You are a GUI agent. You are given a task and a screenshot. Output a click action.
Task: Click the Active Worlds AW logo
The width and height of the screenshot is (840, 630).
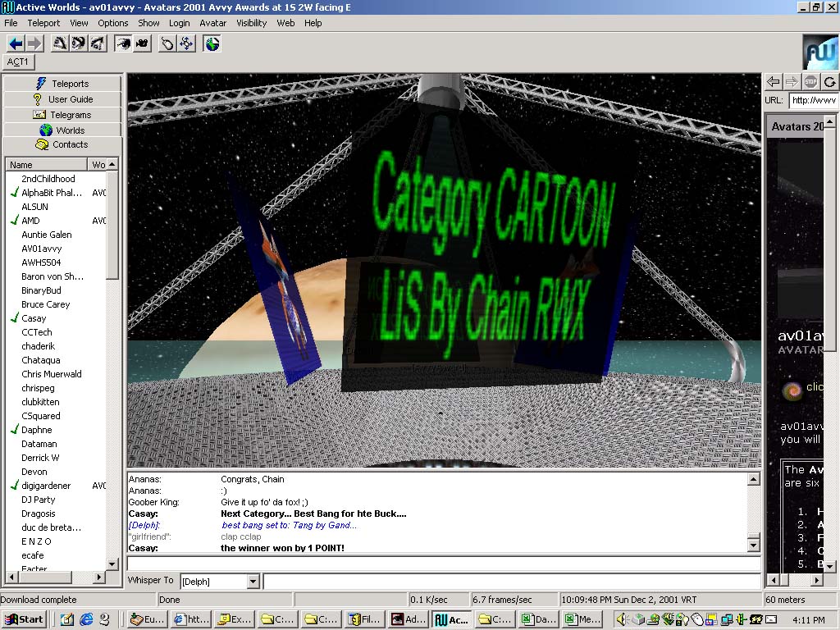(820, 52)
